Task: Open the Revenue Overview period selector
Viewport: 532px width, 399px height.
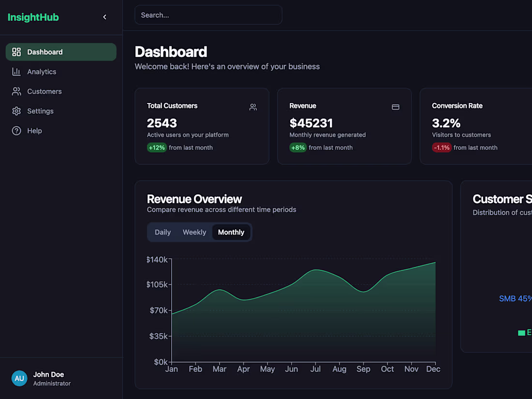Action: [199, 232]
